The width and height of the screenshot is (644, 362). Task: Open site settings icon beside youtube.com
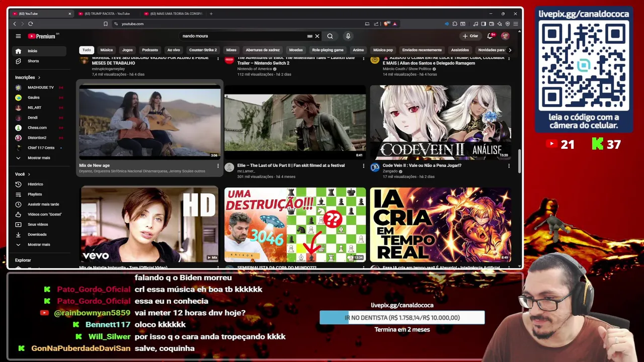click(x=116, y=24)
